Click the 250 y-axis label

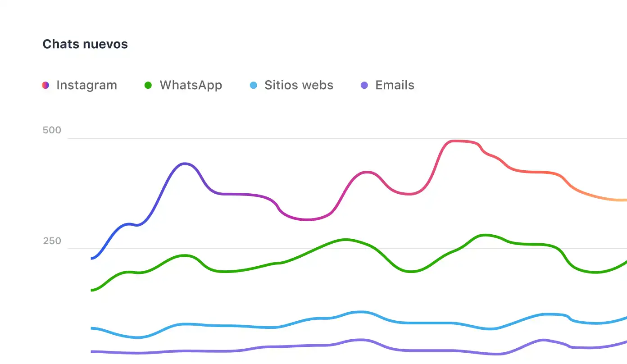click(52, 241)
